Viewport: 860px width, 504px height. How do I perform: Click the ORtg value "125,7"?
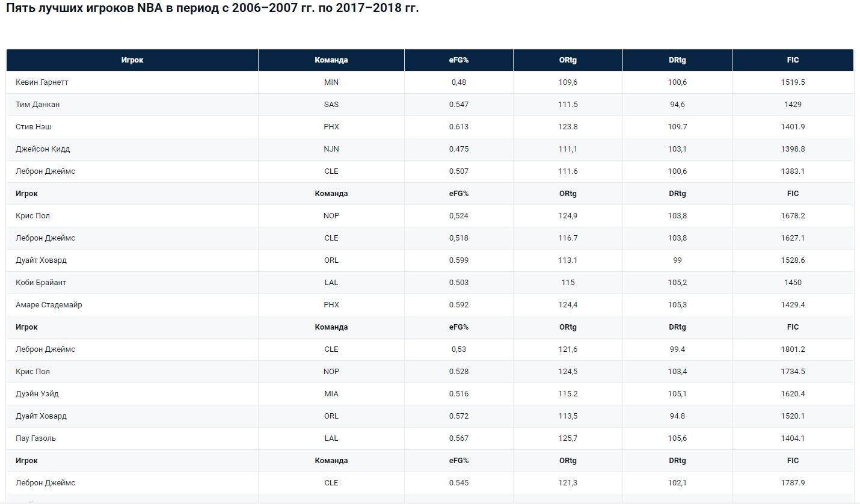tap(568, 438)
